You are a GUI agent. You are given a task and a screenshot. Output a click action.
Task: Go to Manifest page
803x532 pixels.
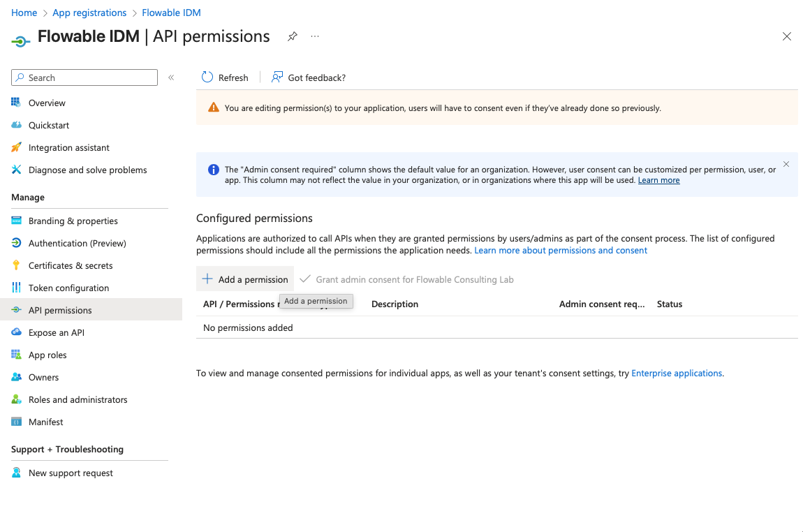(45, 422)
